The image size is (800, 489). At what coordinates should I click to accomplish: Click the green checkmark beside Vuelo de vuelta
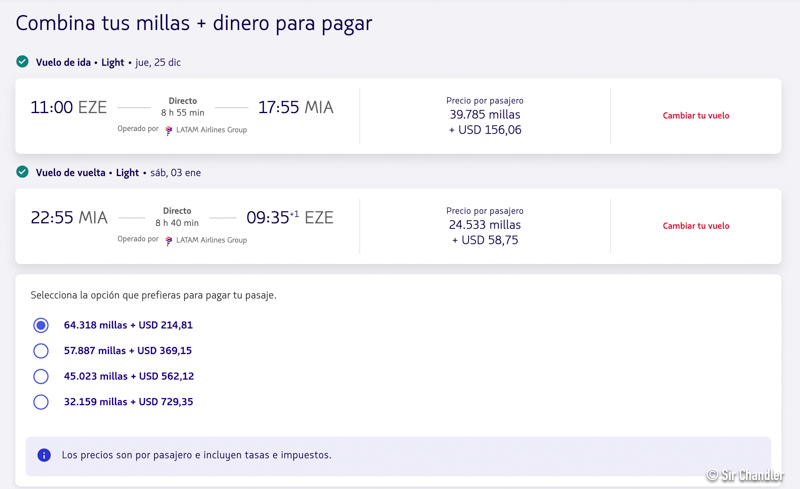[22, 172]
